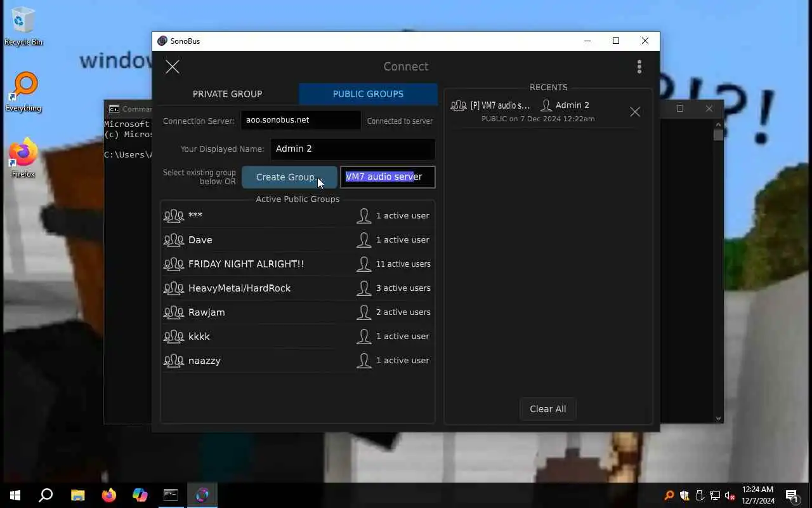Switch to the PRIVATE GROUP tab

click(x=227, y=94)
